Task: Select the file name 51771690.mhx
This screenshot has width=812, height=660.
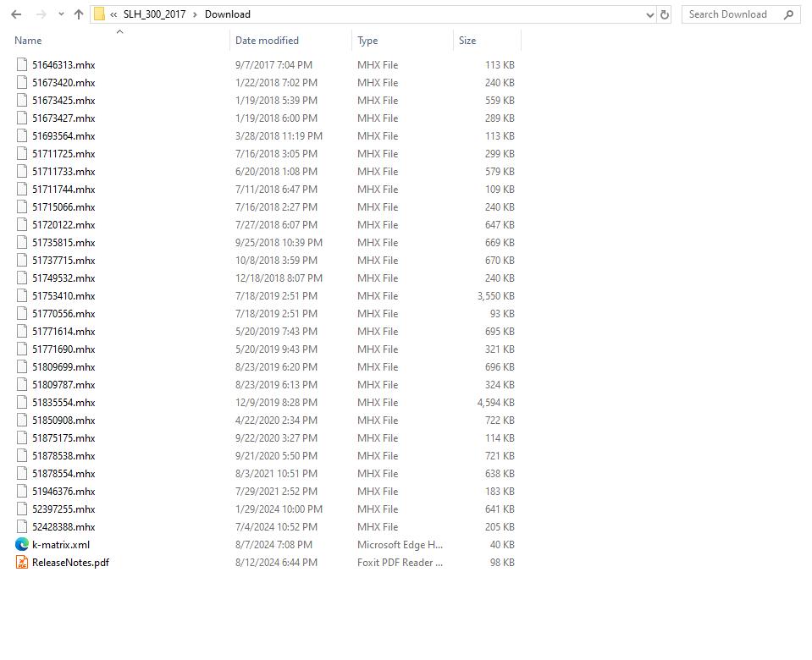Action: pyautogui.click(x=64, y=349)
